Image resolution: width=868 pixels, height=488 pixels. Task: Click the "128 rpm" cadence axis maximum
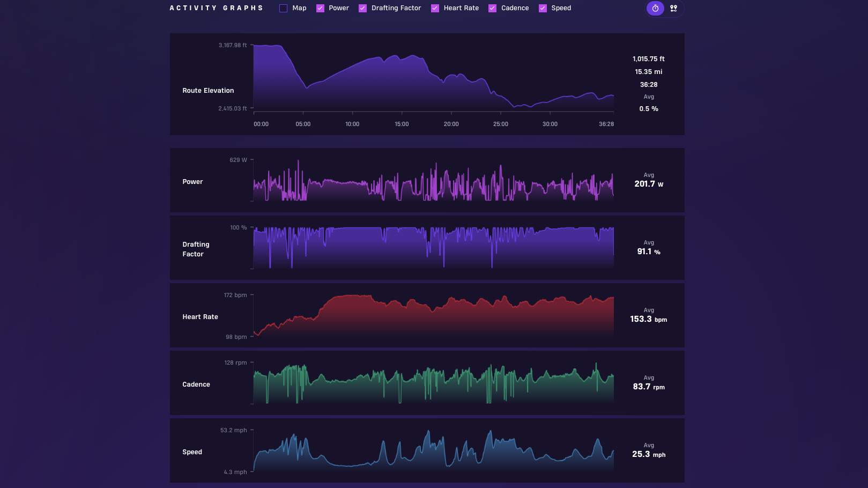pos(236,363)
